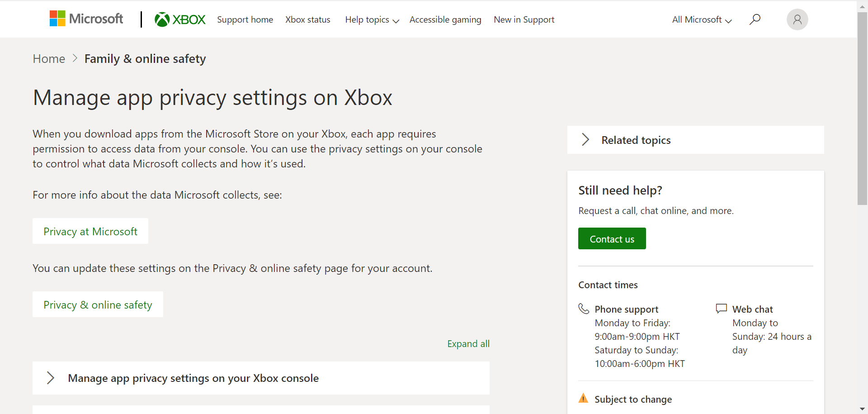Click Expand all

468,343
